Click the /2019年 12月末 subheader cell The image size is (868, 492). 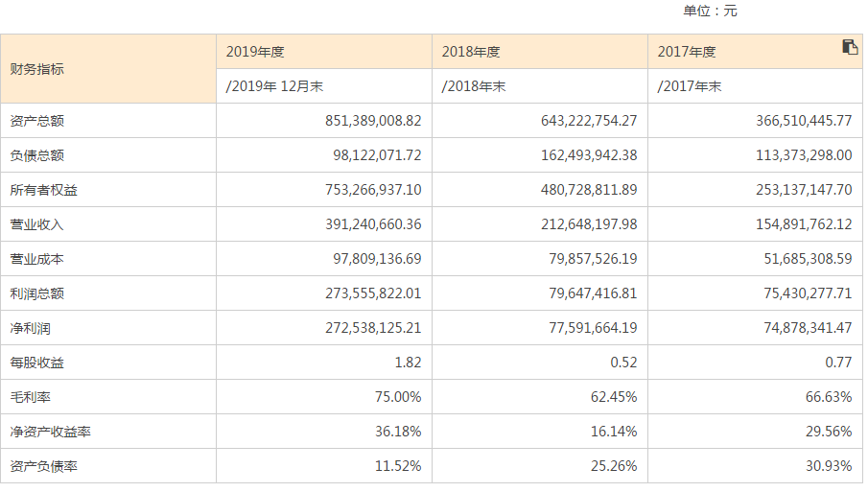pyautogui.click(x=274, y=86)
